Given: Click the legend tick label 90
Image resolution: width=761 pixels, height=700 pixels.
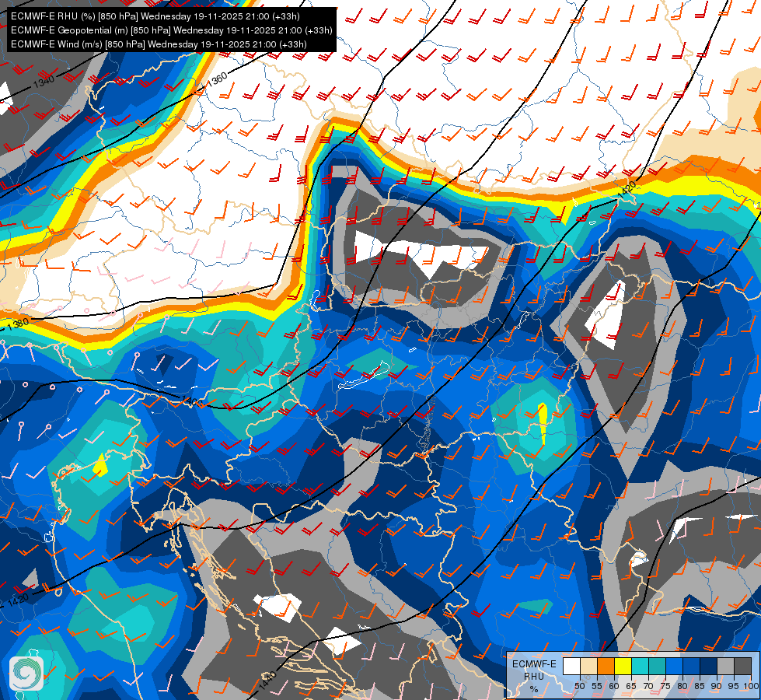Looking at the screenshot, I should (717, 686).
